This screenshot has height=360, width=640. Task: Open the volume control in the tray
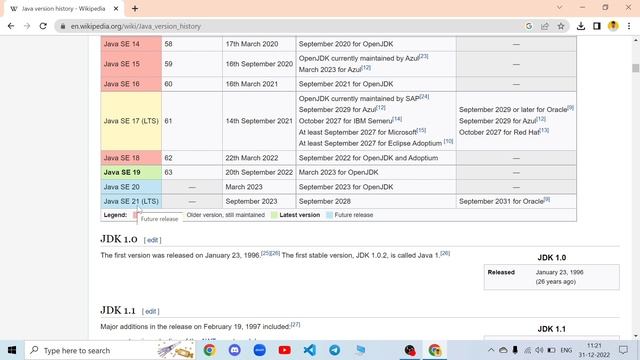[539, 350]
